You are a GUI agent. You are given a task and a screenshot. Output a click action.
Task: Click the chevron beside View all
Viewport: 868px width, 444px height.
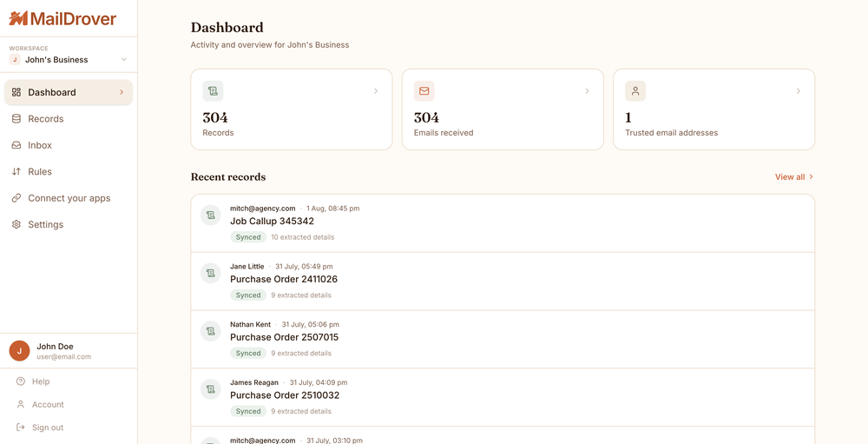click(x=811, y=177)
